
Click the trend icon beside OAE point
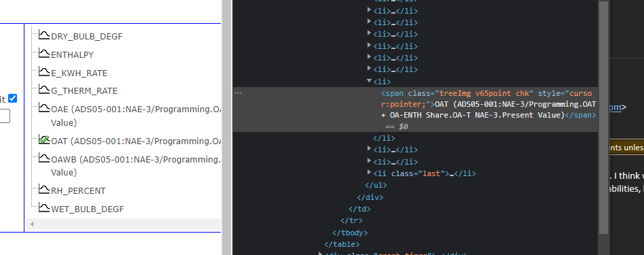(x=44, y=108)
